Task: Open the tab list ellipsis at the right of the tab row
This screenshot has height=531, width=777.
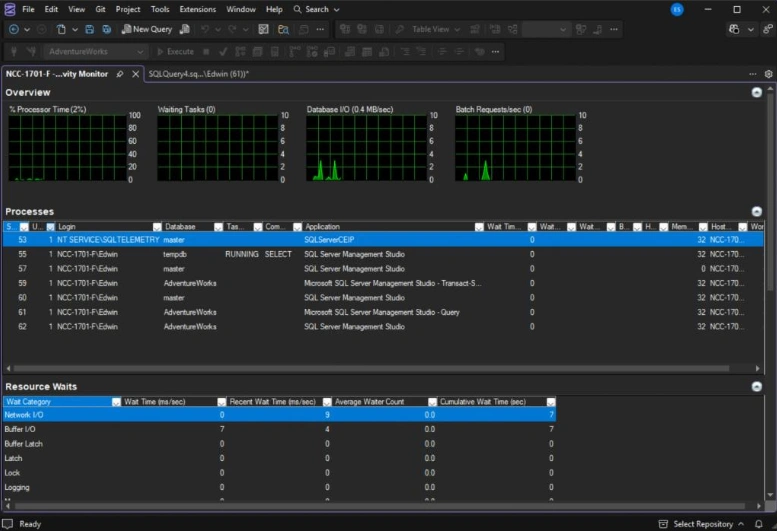Action: [753, 74]
